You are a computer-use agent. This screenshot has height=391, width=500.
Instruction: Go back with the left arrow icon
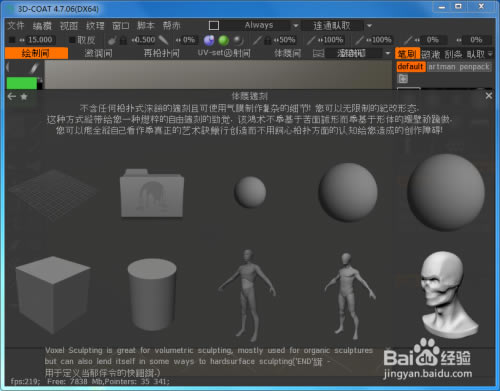(12, 97)
